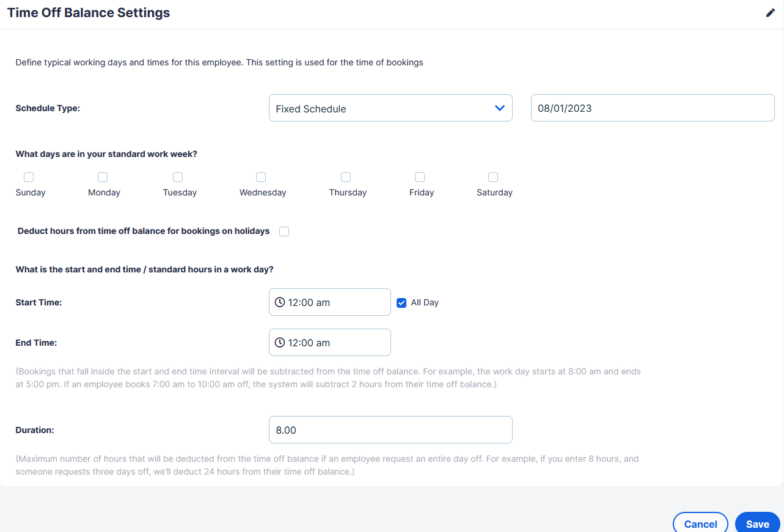This screenshot has width=784, height=532.
Task: Save the time off balance settings
Action: coord(758,524)
